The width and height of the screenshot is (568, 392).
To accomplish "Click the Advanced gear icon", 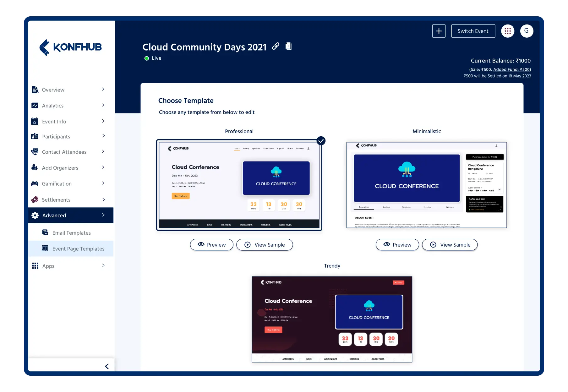I will [x=35, y=215].
